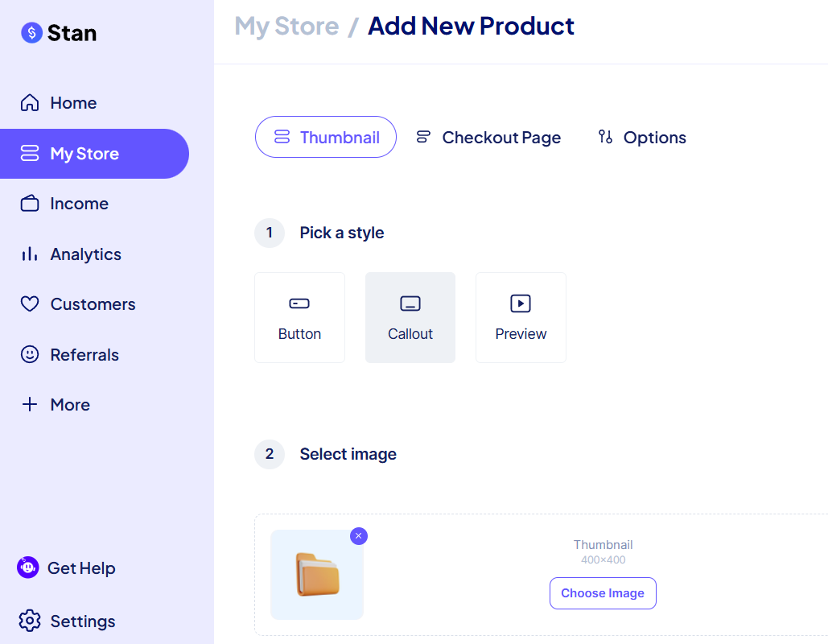828x644 pixels.
Task: Select the Button thumbnail style
Action: tap(299, 317)
